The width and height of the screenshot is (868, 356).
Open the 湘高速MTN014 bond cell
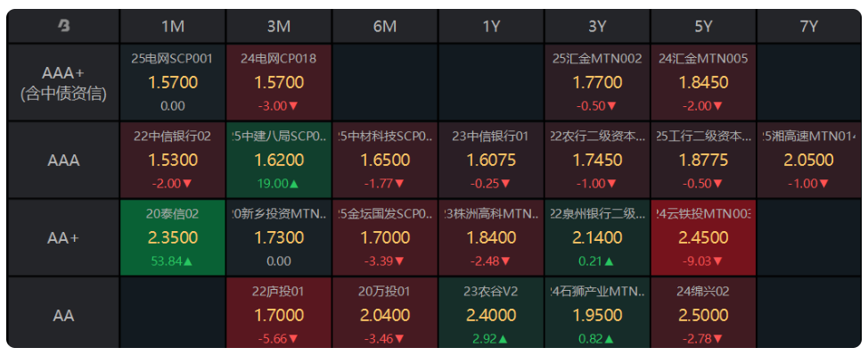(809, 161)
